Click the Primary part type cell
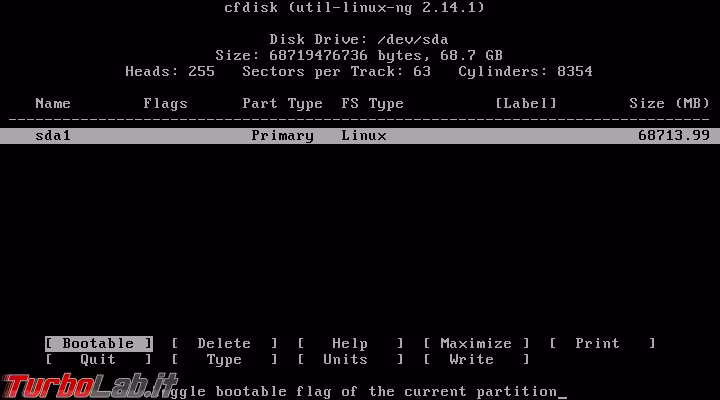The width and height of the screenshot is (720, 400). click(x=282, y=136)
